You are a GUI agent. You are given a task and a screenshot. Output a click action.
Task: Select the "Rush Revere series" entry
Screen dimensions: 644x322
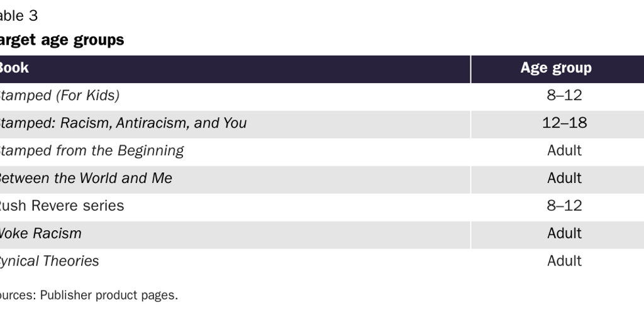(x=62, y=206)
